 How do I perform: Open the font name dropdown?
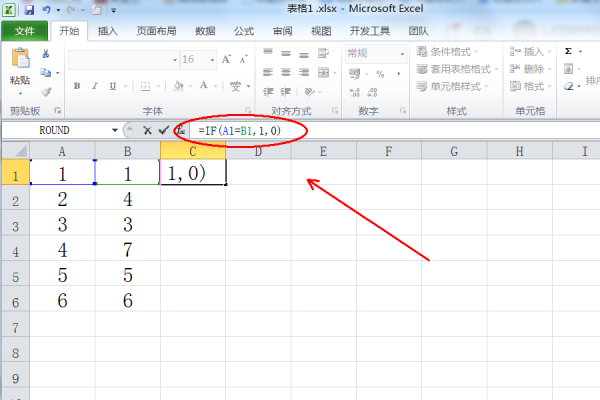pyautogui.click(x=175, y=60)
